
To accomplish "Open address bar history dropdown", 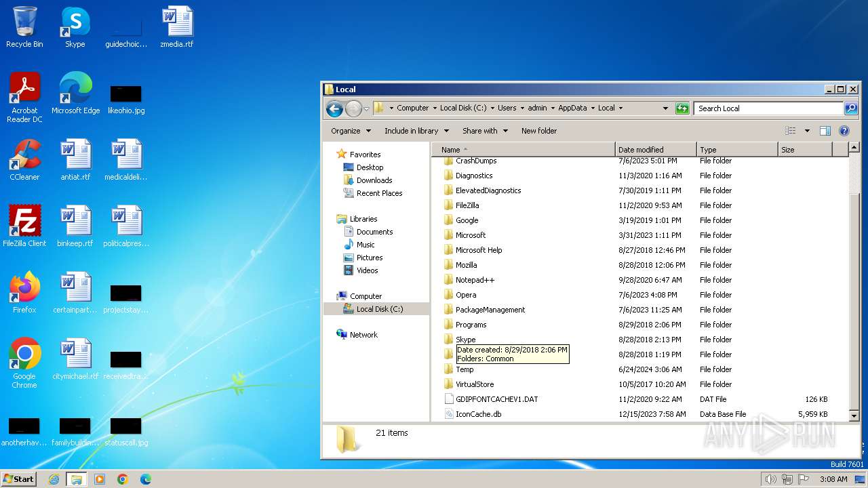I will pyautogui.click(x=665, y=108).
